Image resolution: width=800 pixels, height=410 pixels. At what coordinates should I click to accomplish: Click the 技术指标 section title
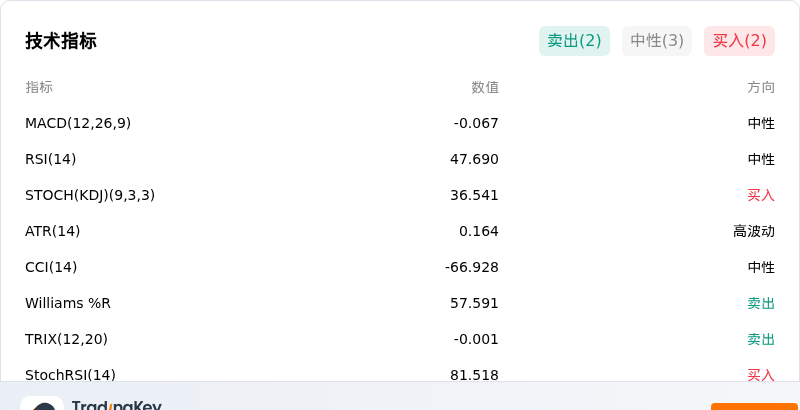coord(61,41)
